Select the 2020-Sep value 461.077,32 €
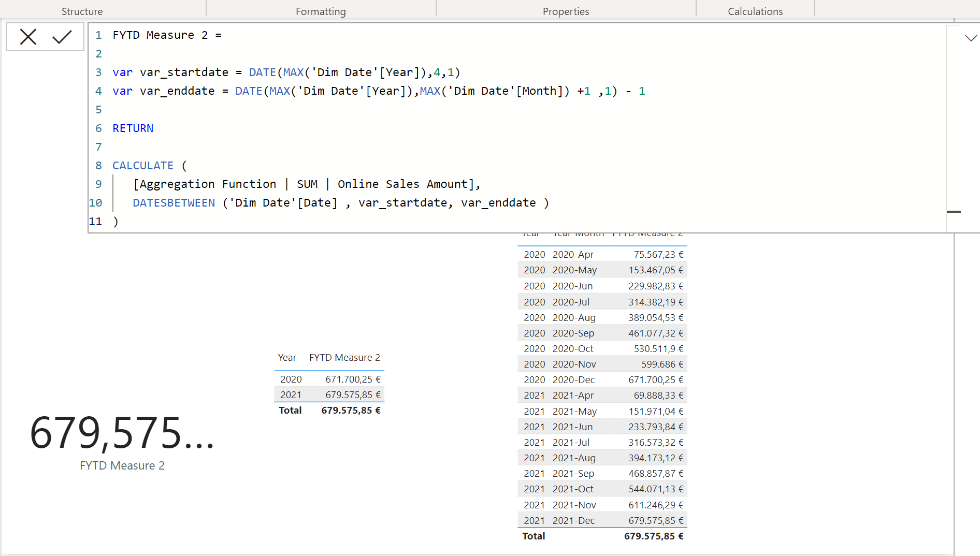Screen dimensions: 980x556 [656, 333]
